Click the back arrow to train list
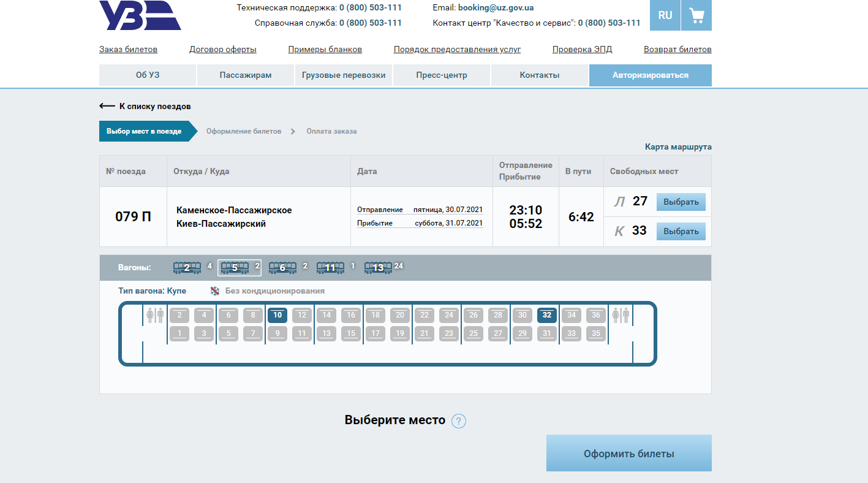 coord(107,106)
